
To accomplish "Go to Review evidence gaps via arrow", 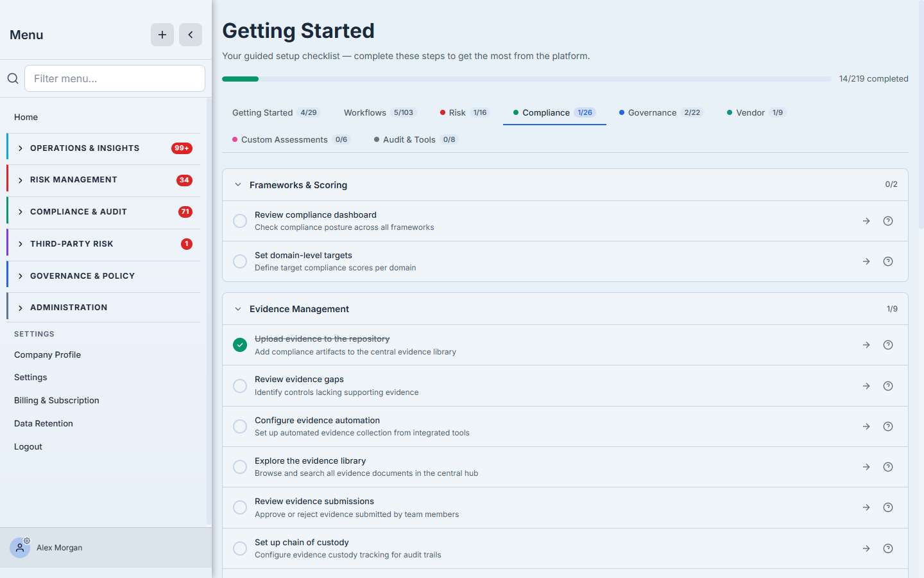I will click(866, 386).
